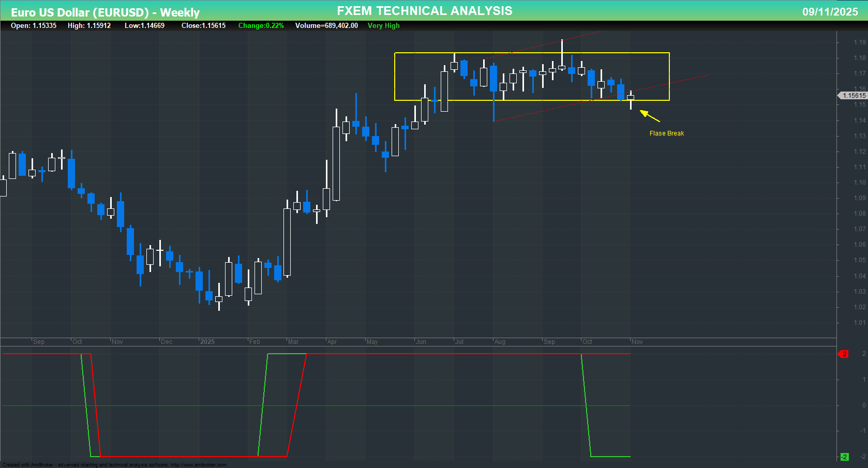Select the green Change:0.22% indicator
This screenshot has height=468, width=868.
point(261,25)
